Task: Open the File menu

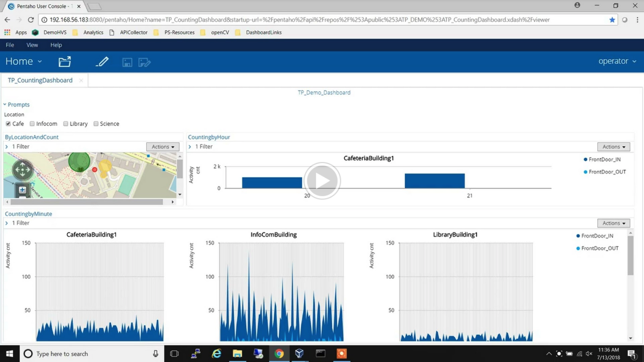Action: [x=10, y=45]
